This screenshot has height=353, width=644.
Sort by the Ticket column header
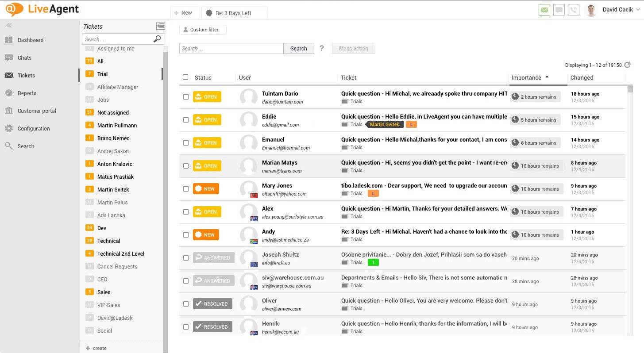pyautogui.click(x=348, y=77)
